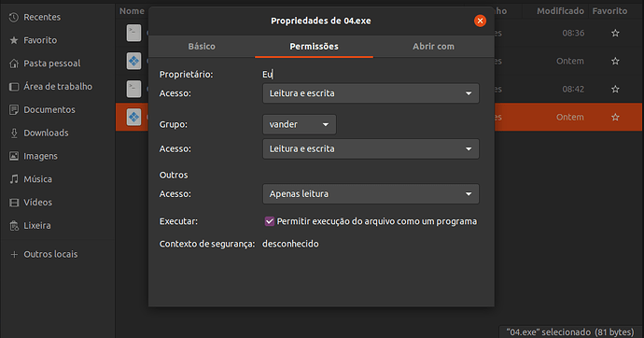644x338 pixels.
Task: Sort files by Modificado column header
Action: pos(560,11)
